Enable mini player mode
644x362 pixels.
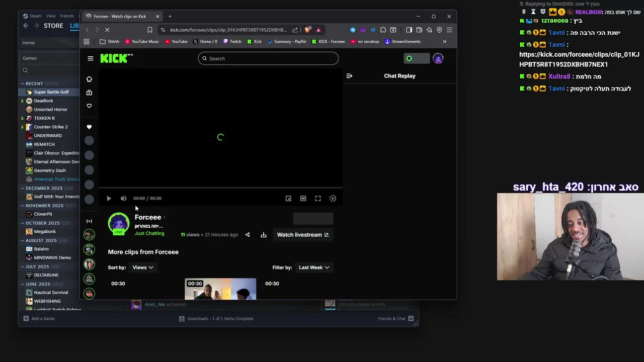click(288, 198)
